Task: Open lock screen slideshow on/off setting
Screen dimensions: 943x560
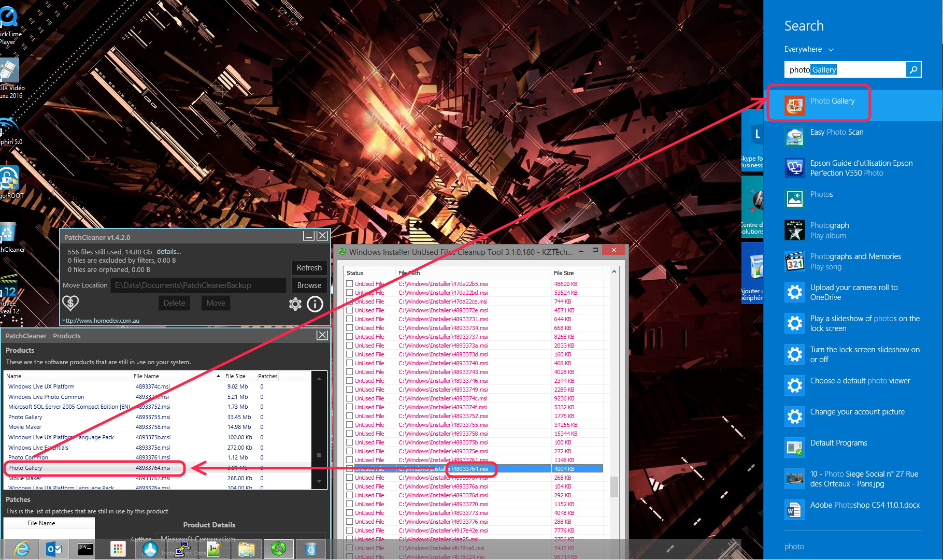Action: coord(853,354)
